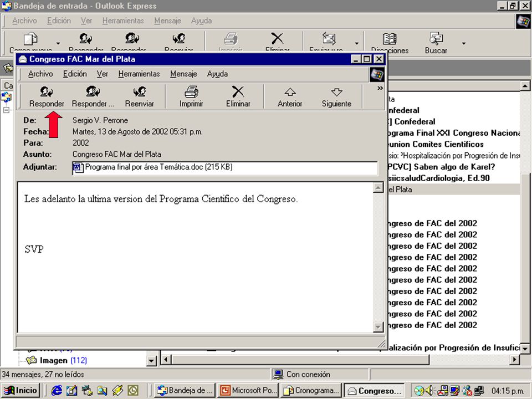The height and width of the screenshot is (399, 532).
Task: Select attachment Programa final por área Temática.doc
Action: point(158,167)
